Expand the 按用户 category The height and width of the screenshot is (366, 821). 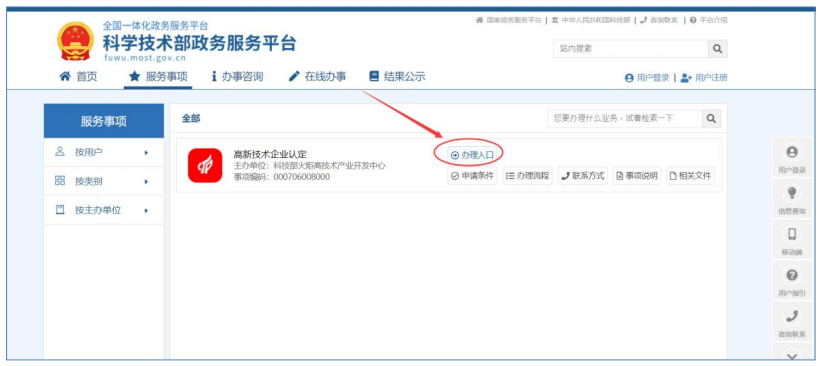point(104,152)
